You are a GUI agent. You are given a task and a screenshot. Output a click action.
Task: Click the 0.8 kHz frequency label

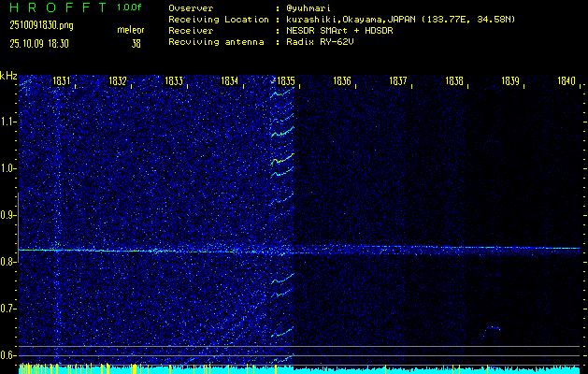click(7, 262)
